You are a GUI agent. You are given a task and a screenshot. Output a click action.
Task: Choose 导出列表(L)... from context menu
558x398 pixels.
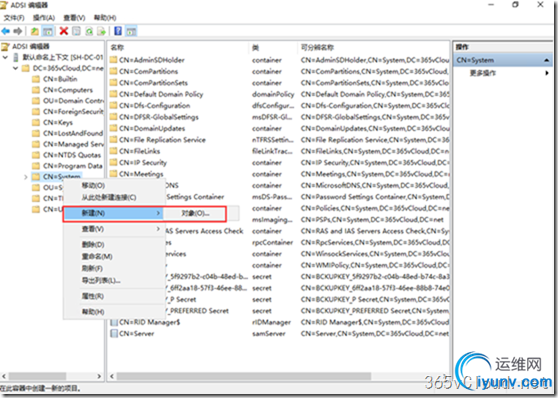click(x=101, y=281)
